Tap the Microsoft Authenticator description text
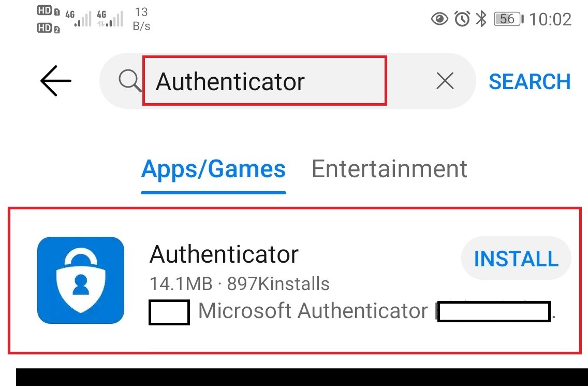 (x=313, y=311)
